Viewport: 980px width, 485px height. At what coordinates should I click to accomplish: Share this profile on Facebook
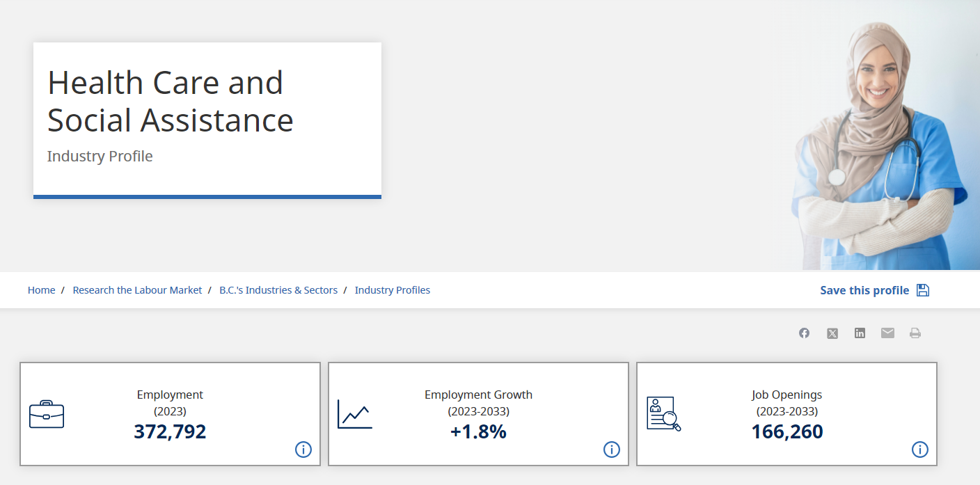804,333
